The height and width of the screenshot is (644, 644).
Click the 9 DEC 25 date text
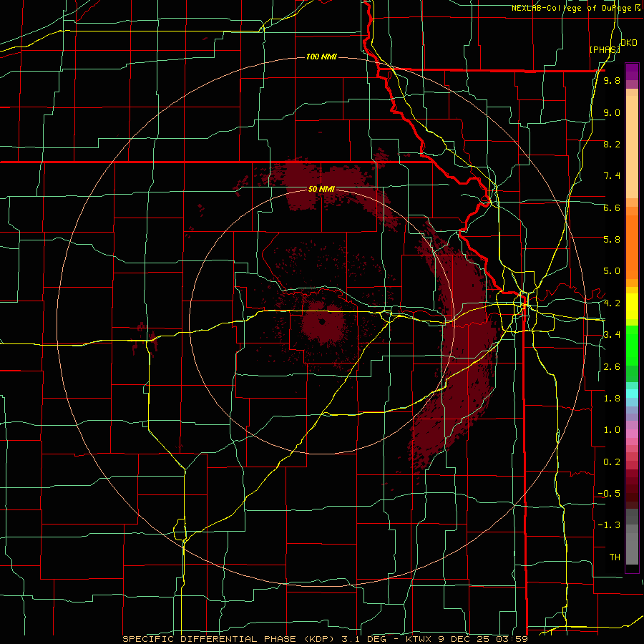(x=465, y=639)
